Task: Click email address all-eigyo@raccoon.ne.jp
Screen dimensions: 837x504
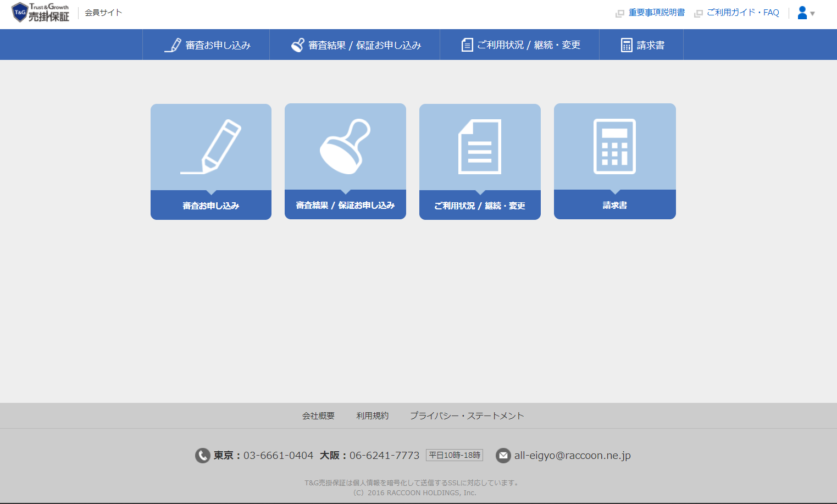Action: [x=573, y=455]
